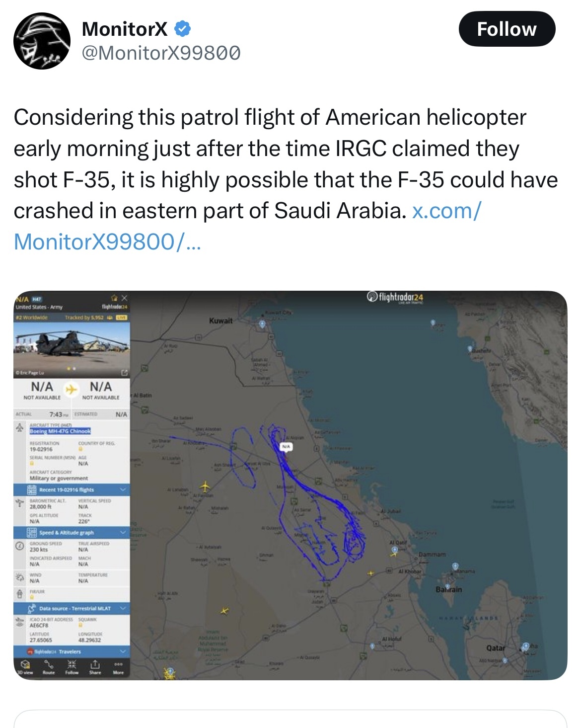Tap the Follow aircraft icon
The image size is (581, 728).
pos(72,667)
